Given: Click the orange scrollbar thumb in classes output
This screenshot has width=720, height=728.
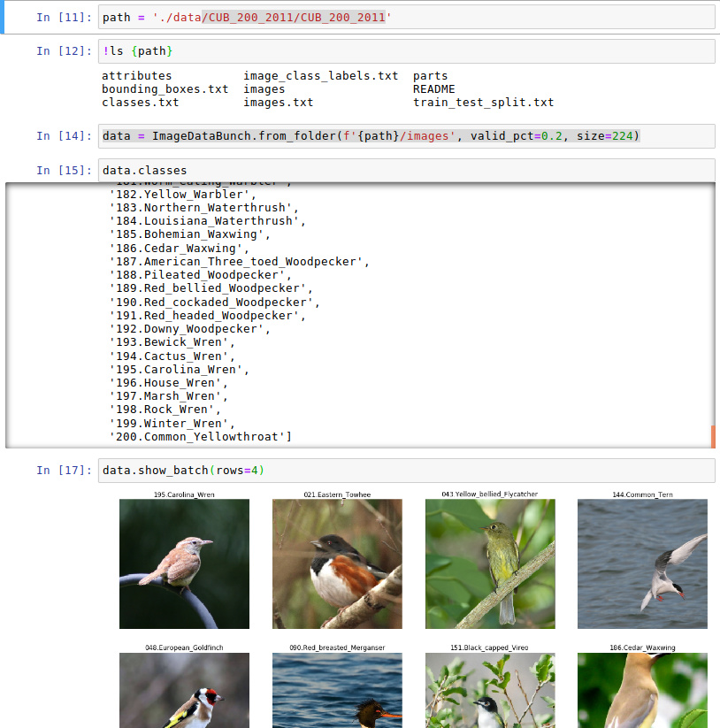Looking at the screenshot, I should pyautogui.click(x=712, y=437).
